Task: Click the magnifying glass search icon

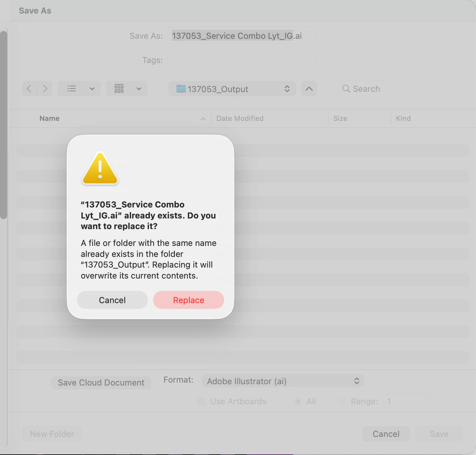Action: 346,89
